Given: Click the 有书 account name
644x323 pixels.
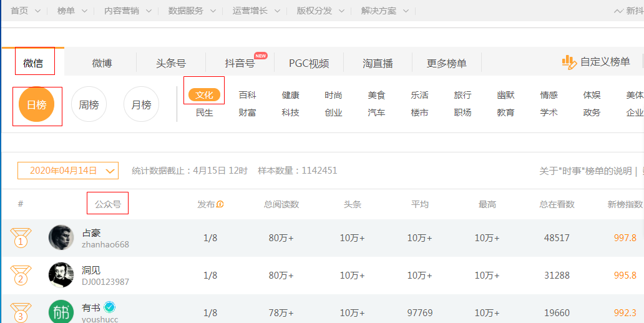Looking at the screenshot, I should tap(91, 307).
